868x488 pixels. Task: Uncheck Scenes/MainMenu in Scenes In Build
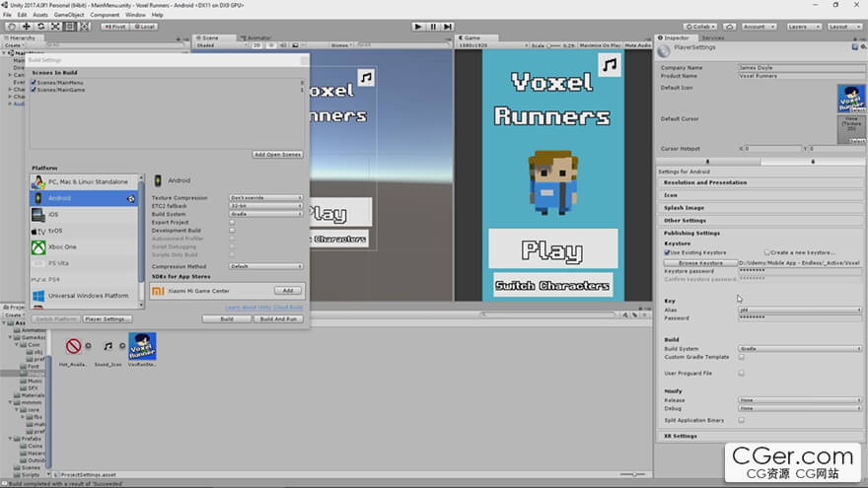pyautogui.click(x=34, y=83)
